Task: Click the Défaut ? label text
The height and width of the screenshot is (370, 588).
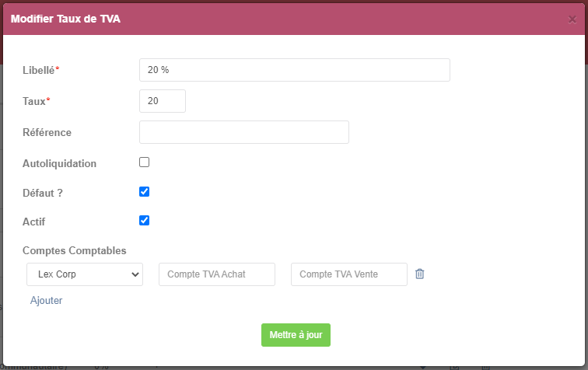Action: [x=43, y=193]
